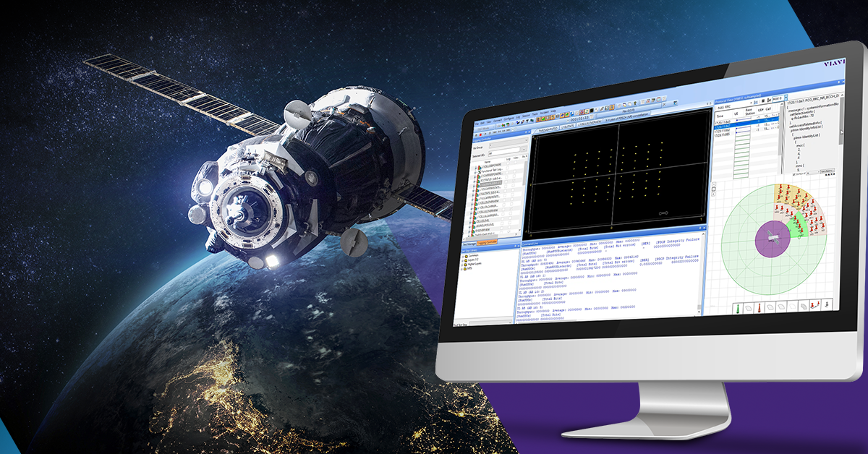Open the Help menu
868x454 pixels.
click(553, 111)
